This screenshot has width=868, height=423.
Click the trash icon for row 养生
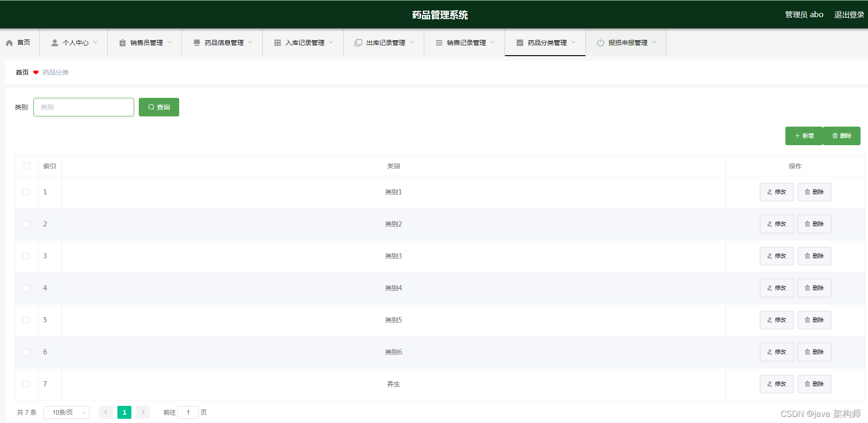(x=808, y=384)
